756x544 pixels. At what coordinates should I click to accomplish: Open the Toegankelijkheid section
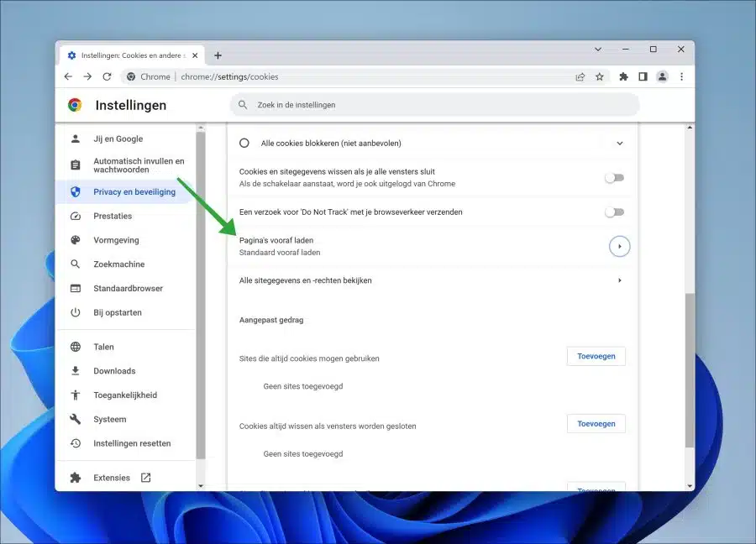(x=125, y=395)
